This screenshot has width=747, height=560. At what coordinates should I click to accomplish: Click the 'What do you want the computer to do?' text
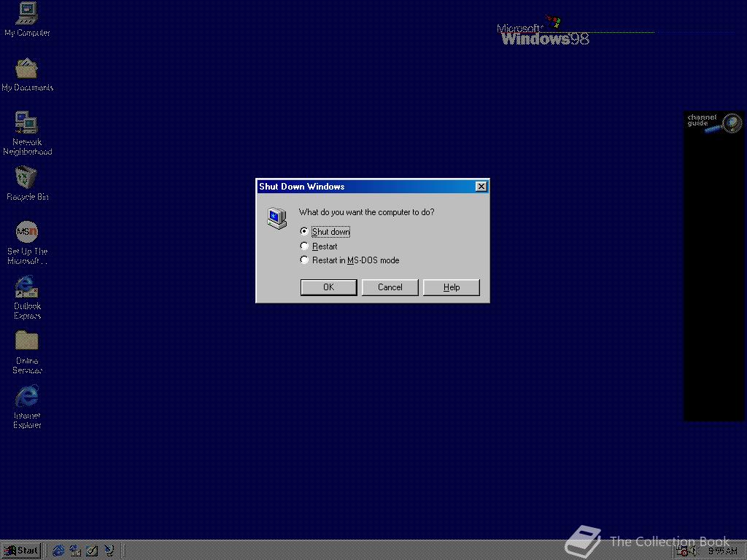(x=366, y=212)
